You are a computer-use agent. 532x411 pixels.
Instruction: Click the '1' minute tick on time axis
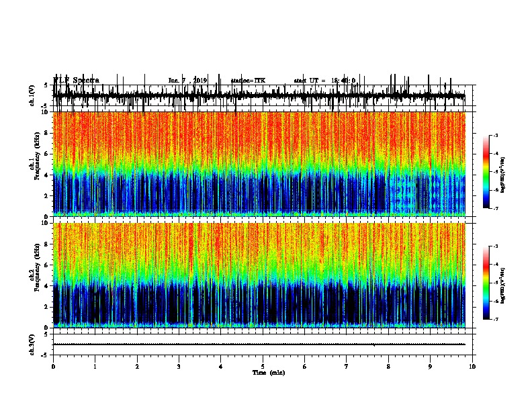tap(95, 367)
